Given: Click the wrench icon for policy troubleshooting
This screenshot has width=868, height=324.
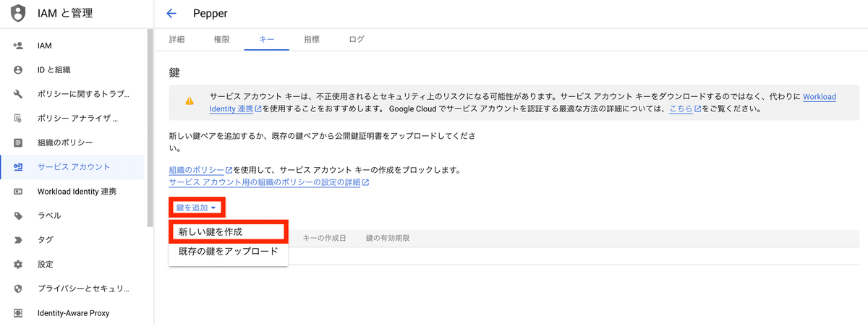Looking at the screenshot, I should [19, 94].
